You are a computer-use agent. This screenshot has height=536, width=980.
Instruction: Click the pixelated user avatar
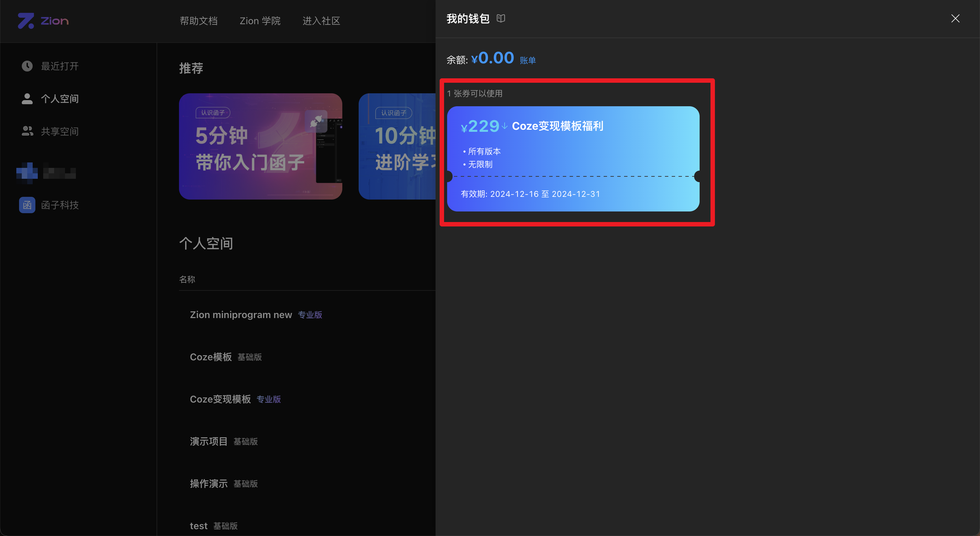[x=27, y=173]
